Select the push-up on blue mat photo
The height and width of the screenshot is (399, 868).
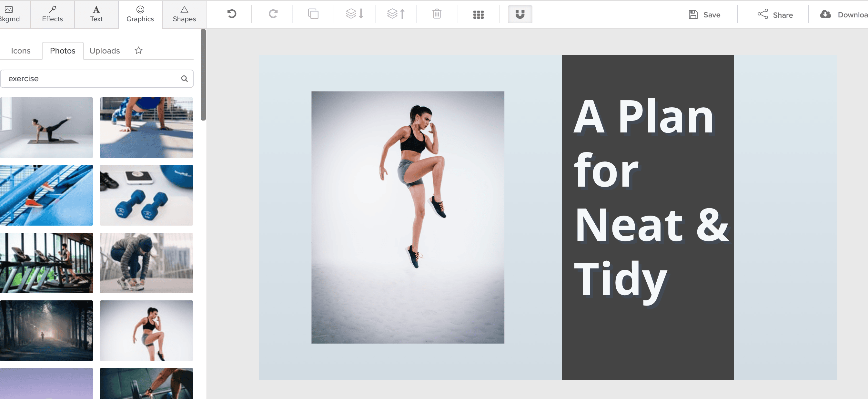point(146,128)
